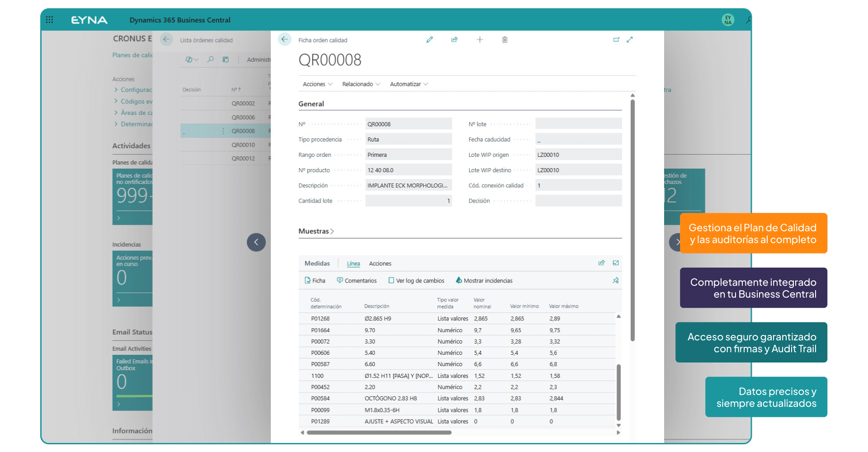Open the Automatizar dropdown menu

pos(409,84)
